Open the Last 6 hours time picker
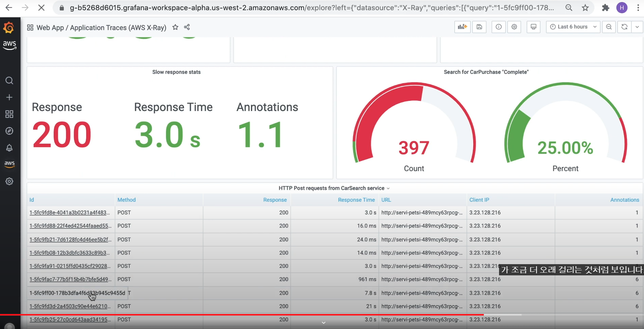This screenshot has width=644, height=329. point(573,27)
